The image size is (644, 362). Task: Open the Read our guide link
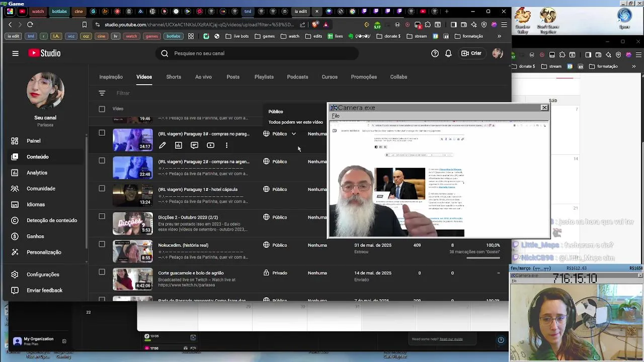coord(451,339)
